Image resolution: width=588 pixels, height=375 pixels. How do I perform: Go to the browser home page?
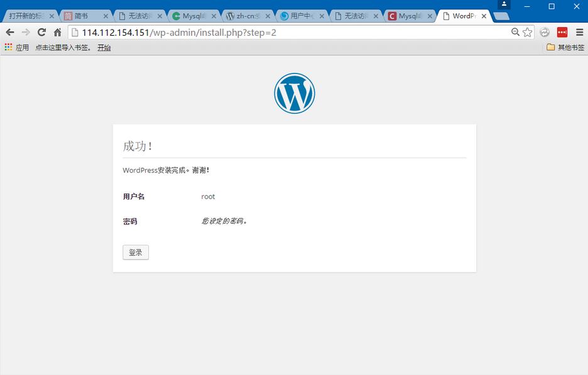tap(57, 32)
